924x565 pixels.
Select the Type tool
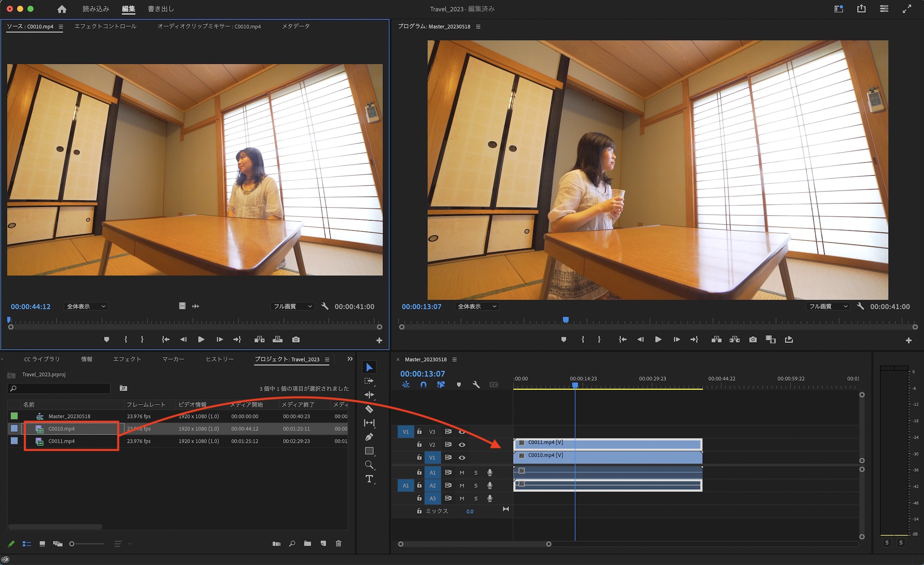369,479
